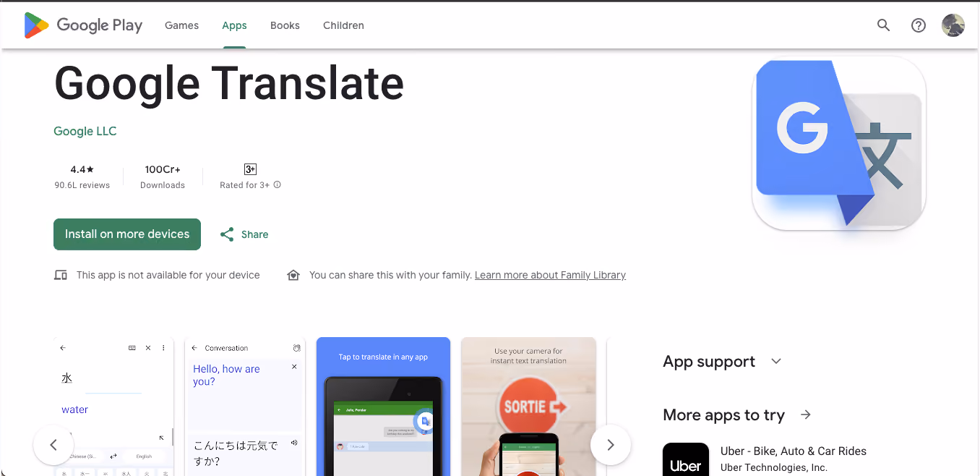Screen dimensions: 980x476
Task: Open the account profile avatar
Action: (953, 25)
